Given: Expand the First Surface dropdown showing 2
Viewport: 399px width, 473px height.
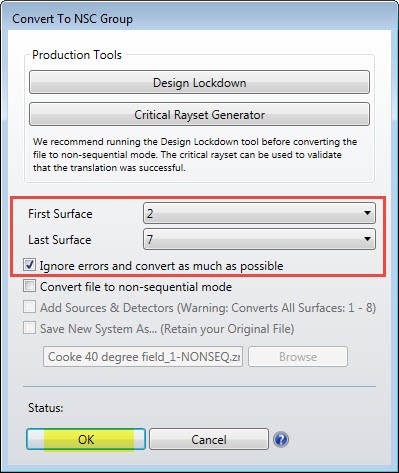Looking at the screenshot, I should click(259, 213).
